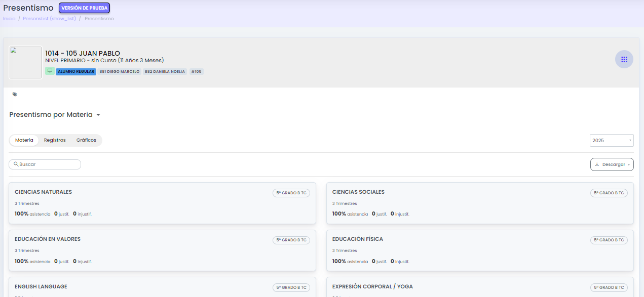Switch to the Gráficos tab
Screen dimensions: 644x297
pyautogui.click(x=86, y=140)
